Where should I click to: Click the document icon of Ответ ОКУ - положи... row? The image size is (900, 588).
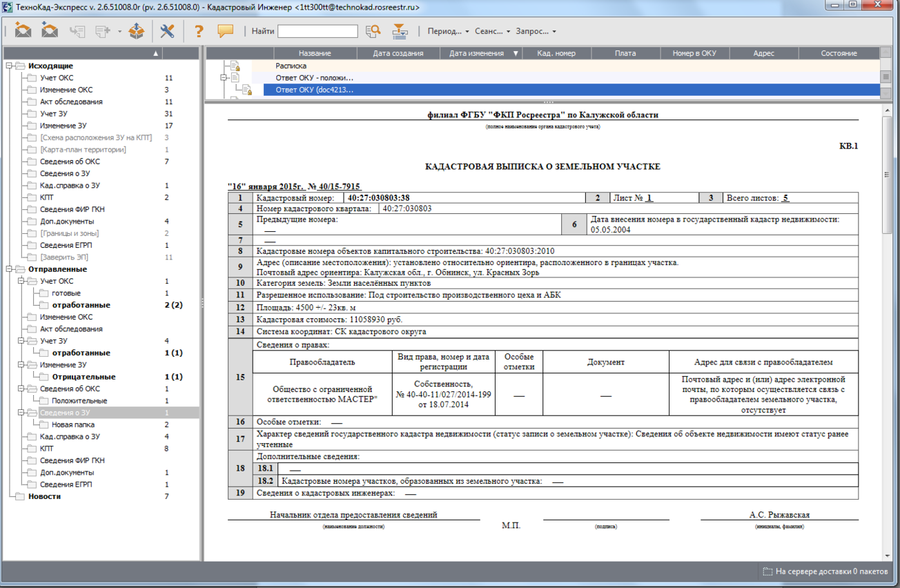tap(235, 78)
